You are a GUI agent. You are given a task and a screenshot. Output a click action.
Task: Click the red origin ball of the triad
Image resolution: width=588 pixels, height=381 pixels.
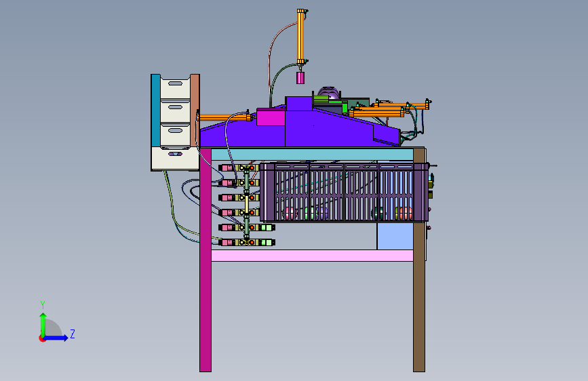(x=41, y=338)
